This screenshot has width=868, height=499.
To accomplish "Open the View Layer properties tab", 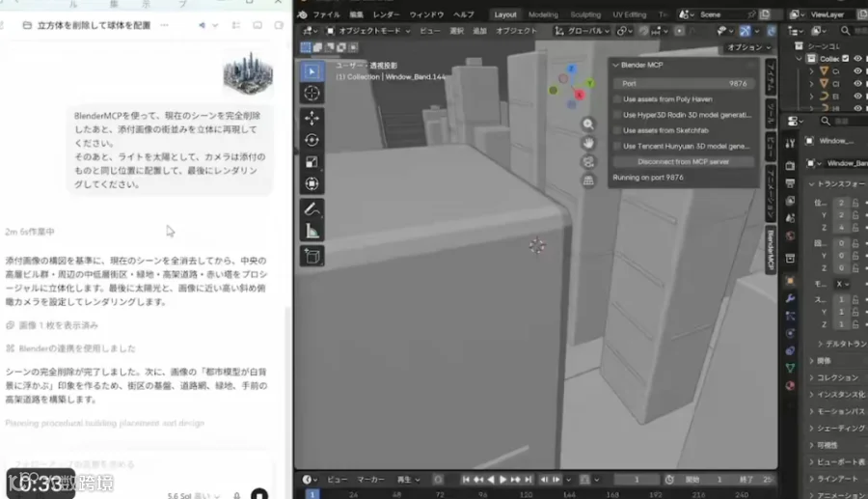I will pos(790,201).
